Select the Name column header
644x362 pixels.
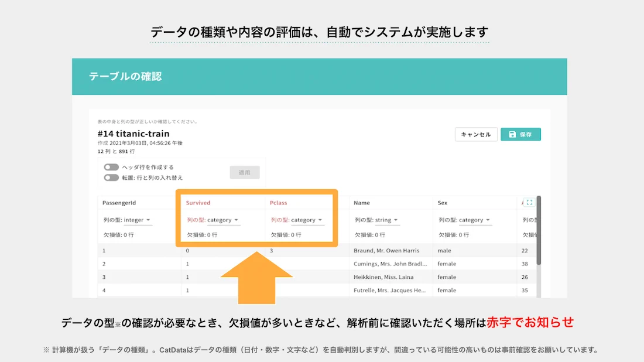pos(362,203)
